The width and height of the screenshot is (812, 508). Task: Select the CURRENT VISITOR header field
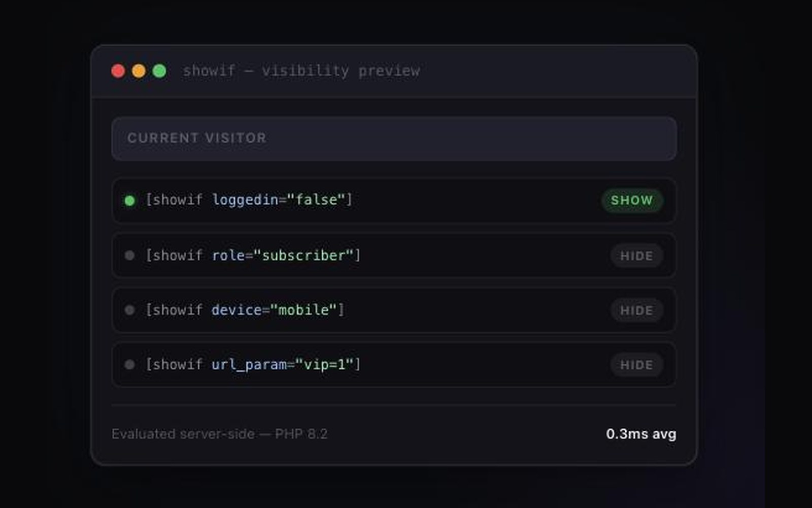(x=394, y=139)
